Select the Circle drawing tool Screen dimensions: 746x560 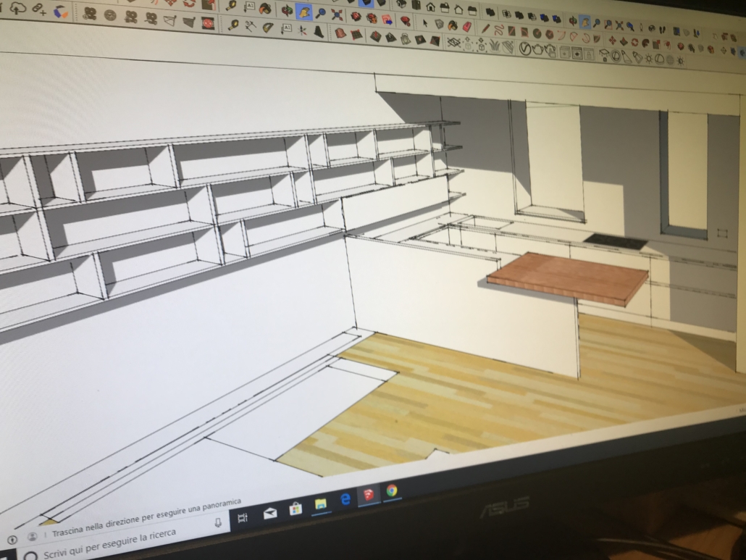(537, 33)
